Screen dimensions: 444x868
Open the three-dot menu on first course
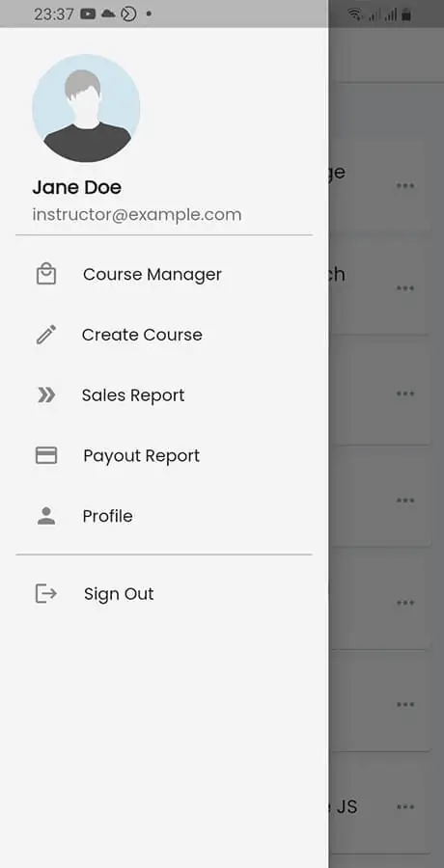[405, 186]
